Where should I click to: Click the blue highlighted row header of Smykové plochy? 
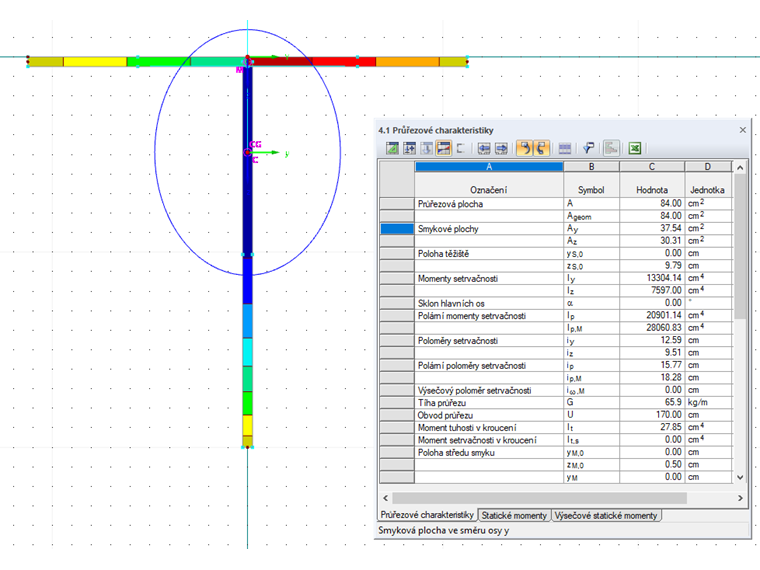[397, 229]
